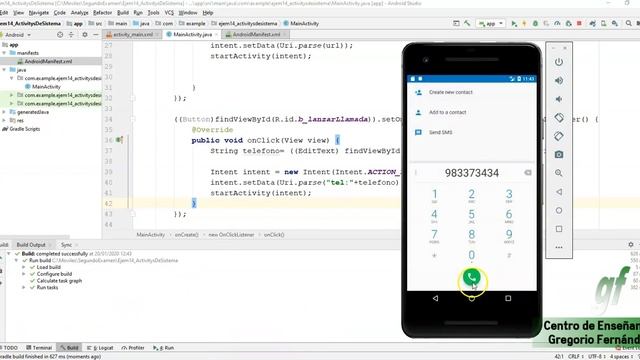Image resolution: width=640 pixels, height=360 pixels.
Task: Click the Apply Changes lightning icon
Action: (524, 24)
